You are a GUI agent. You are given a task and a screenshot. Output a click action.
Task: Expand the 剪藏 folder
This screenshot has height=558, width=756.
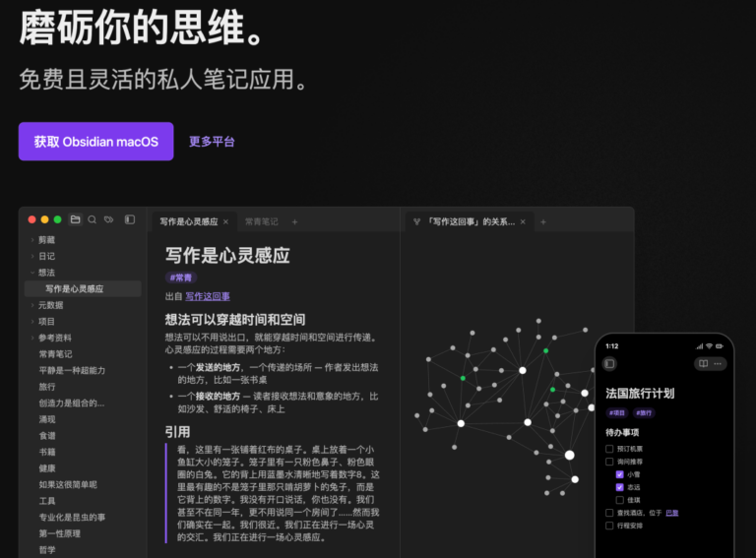[32, 240]
